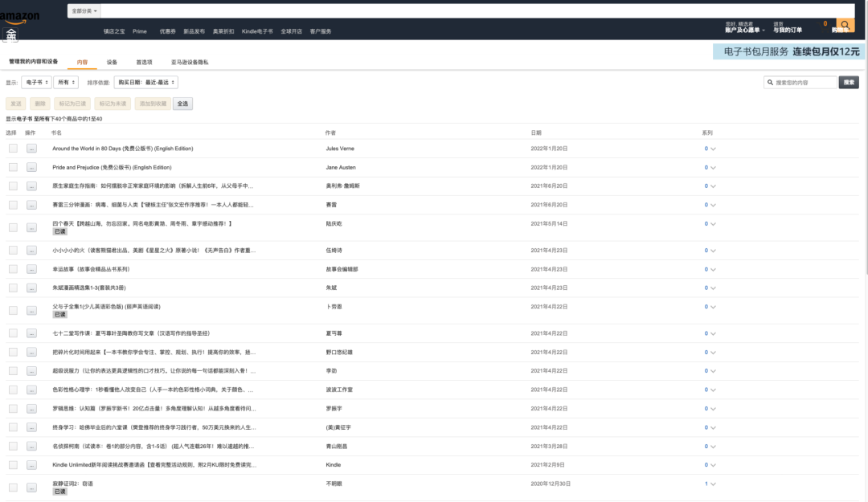
Task: Click the 搜索您的内容 search field
Action: pyautogui.click(x=800, y=83)
